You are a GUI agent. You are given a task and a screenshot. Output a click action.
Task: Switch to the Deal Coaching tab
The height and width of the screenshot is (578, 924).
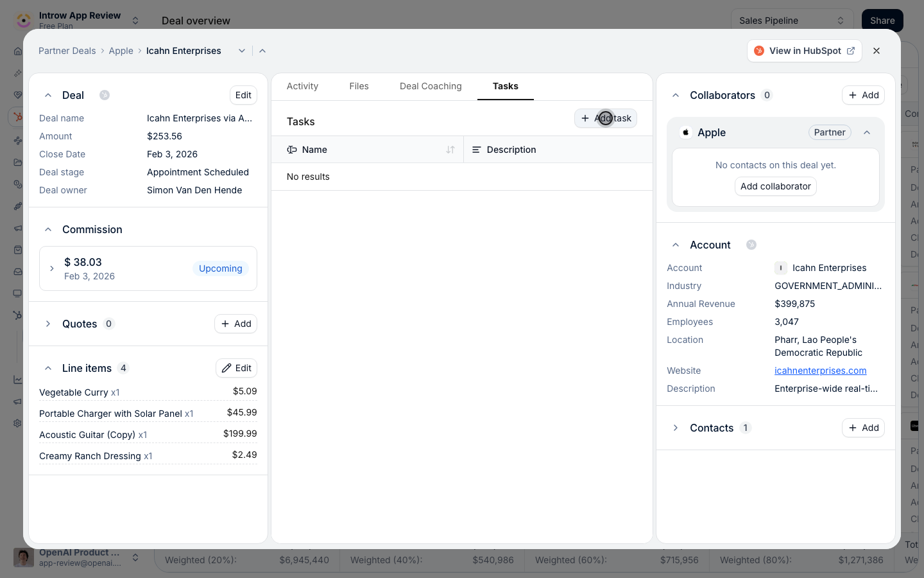pos(431,86)
